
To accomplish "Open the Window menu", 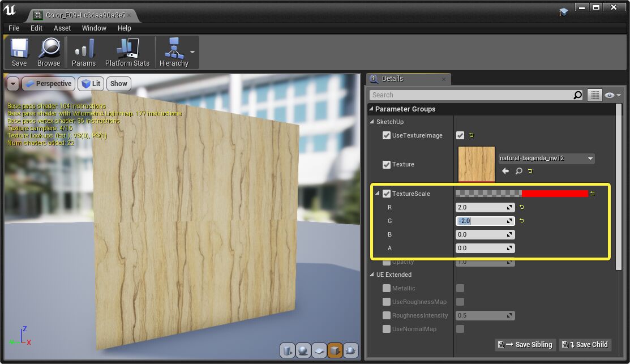I will tap(94, 28).
